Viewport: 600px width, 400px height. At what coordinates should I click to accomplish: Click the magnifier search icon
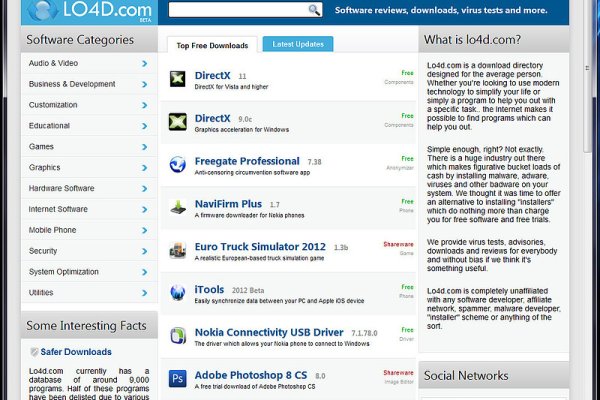pyautogui.click(x=315, y=10)
